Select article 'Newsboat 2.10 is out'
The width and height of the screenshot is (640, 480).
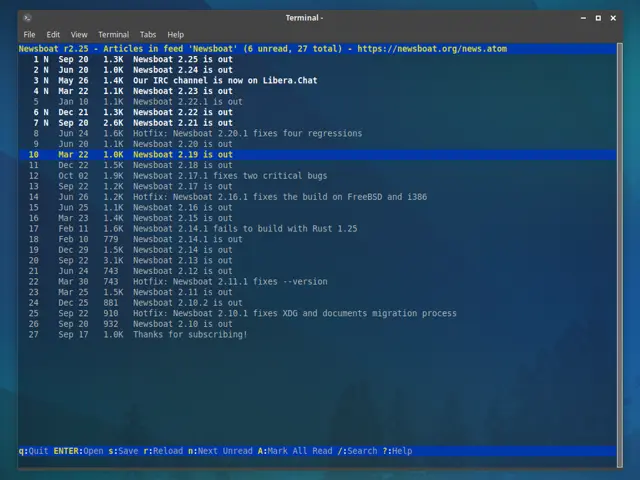[x=182, y=324]
